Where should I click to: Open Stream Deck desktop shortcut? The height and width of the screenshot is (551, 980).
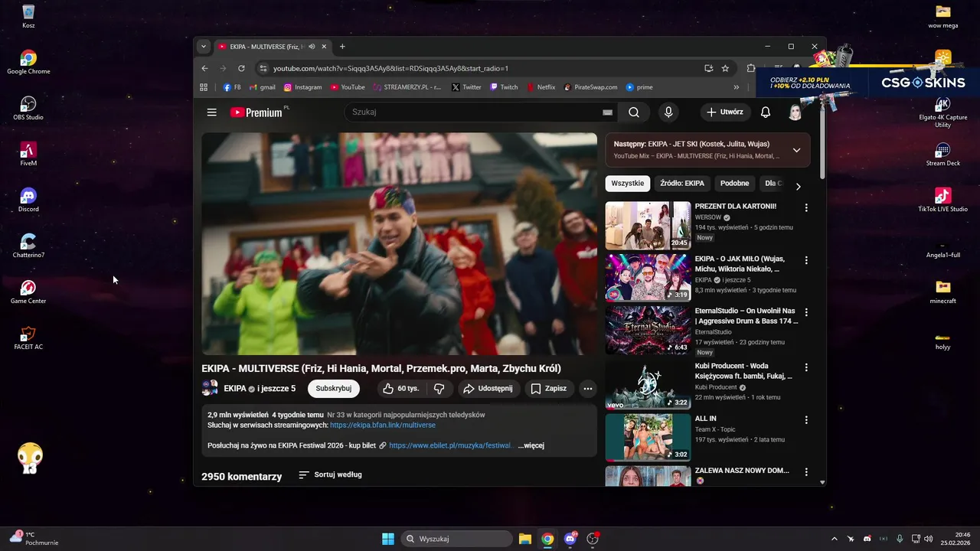pos(942,154)
